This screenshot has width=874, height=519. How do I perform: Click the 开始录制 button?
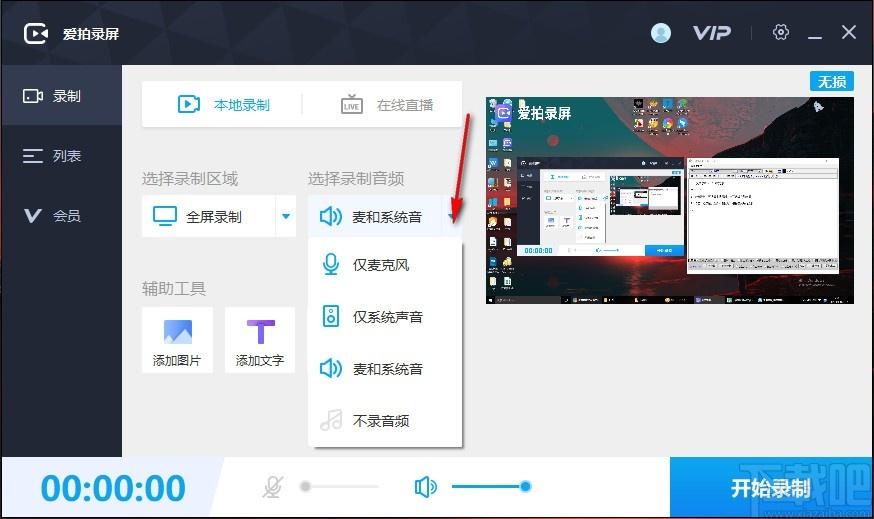pyautogui.click(x=771, y=488)
